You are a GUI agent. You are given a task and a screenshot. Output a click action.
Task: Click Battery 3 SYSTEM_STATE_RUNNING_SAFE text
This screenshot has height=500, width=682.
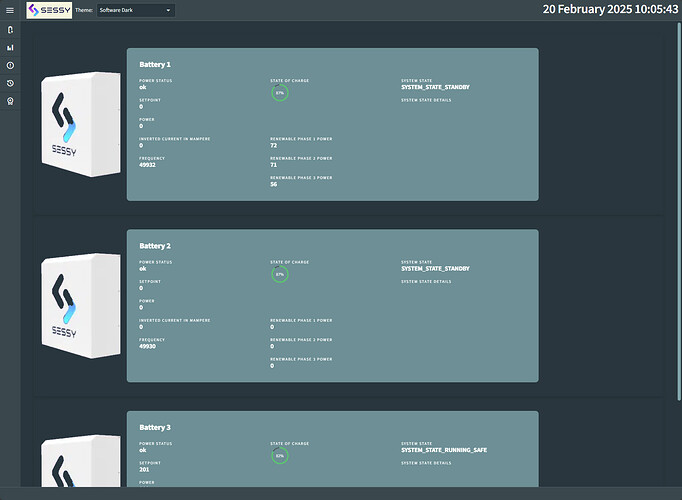coord(444,450)
